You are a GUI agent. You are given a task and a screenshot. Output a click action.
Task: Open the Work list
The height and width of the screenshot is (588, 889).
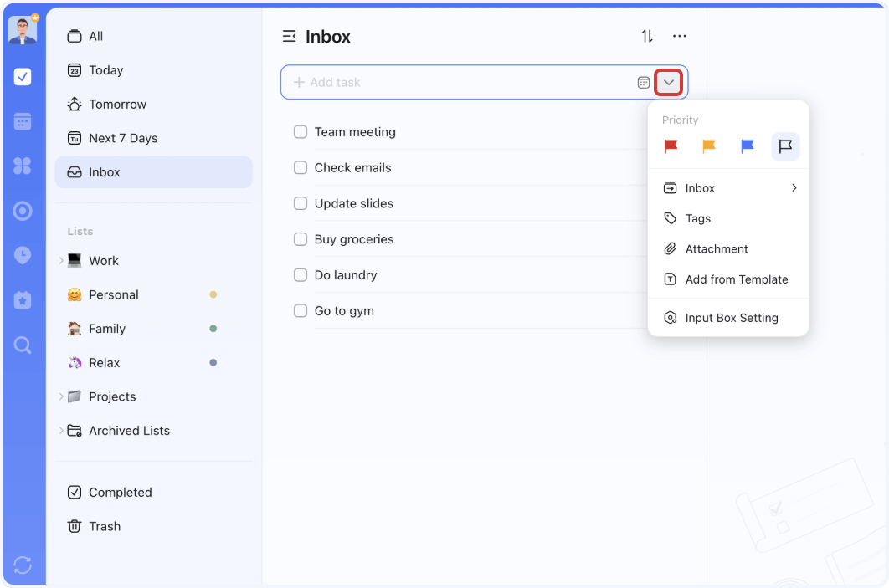click(154, 261)
